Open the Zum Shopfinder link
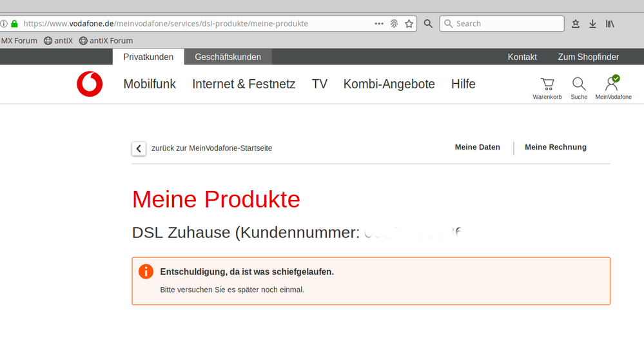644x356 pixels. tap(588, 57)
